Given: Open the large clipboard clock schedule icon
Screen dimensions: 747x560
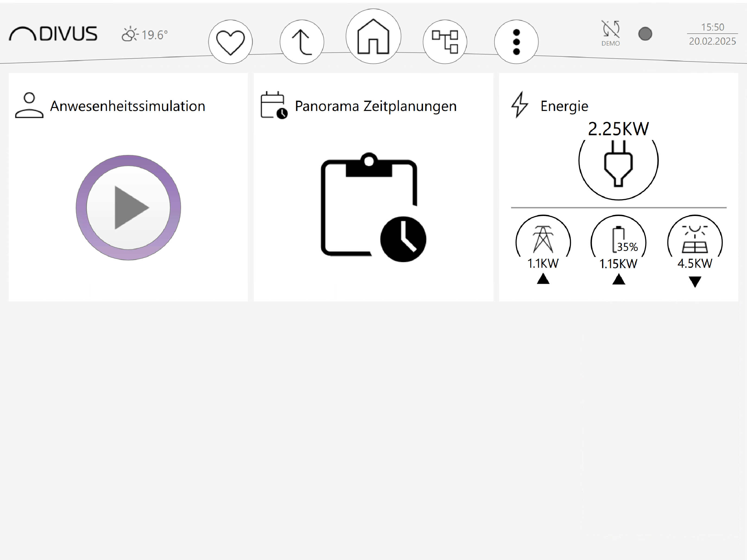Looking at the screenshot, I should tap(373, 207).
